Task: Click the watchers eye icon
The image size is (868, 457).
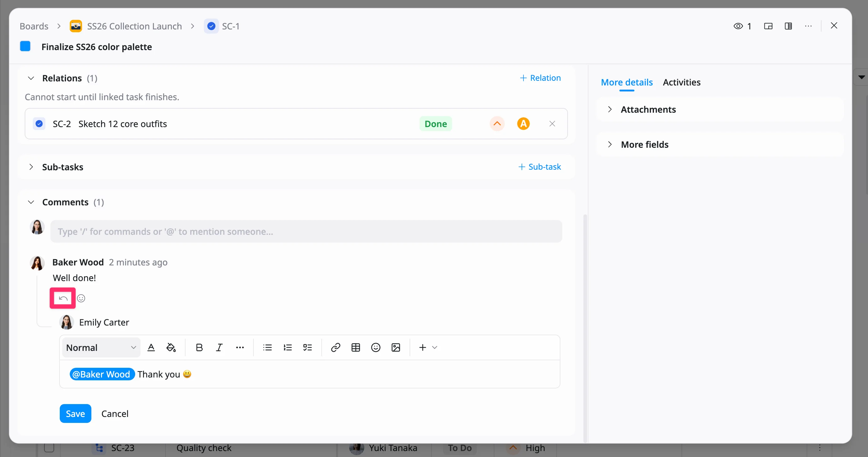Action: pos(738,26)
